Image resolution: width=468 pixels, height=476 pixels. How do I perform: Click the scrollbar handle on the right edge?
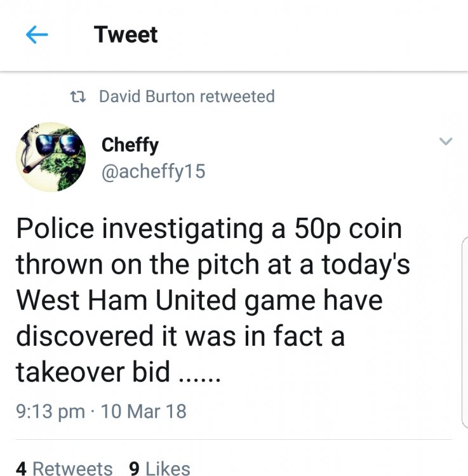pyautogui.click(x=465, y=333)
